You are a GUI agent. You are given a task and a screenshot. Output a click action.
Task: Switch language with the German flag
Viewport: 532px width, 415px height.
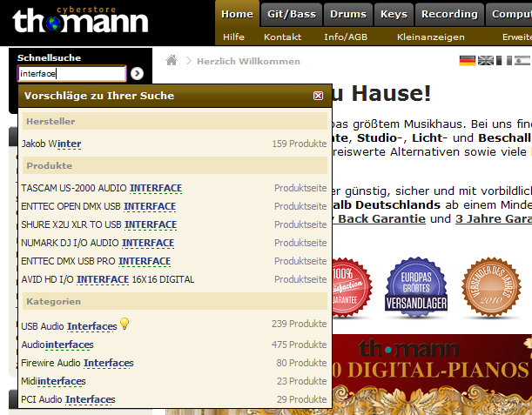pyautogui.click(x=468, y=60)
